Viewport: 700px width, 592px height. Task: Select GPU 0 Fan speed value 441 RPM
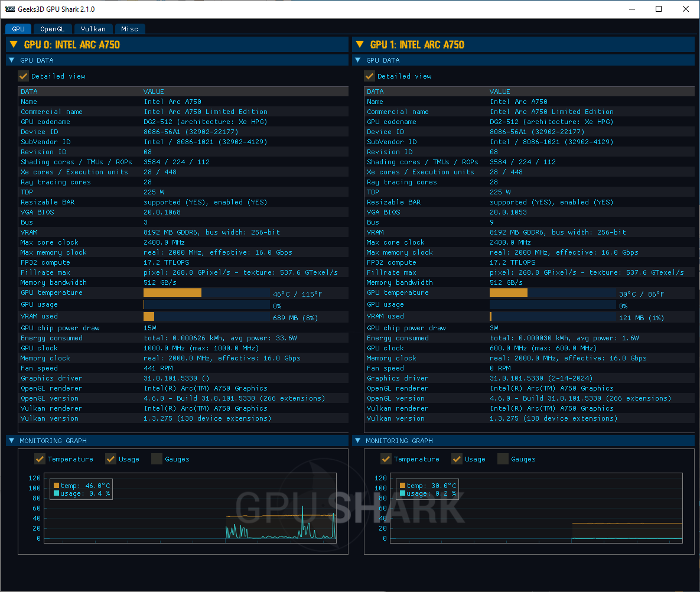[x=158, y=368]
